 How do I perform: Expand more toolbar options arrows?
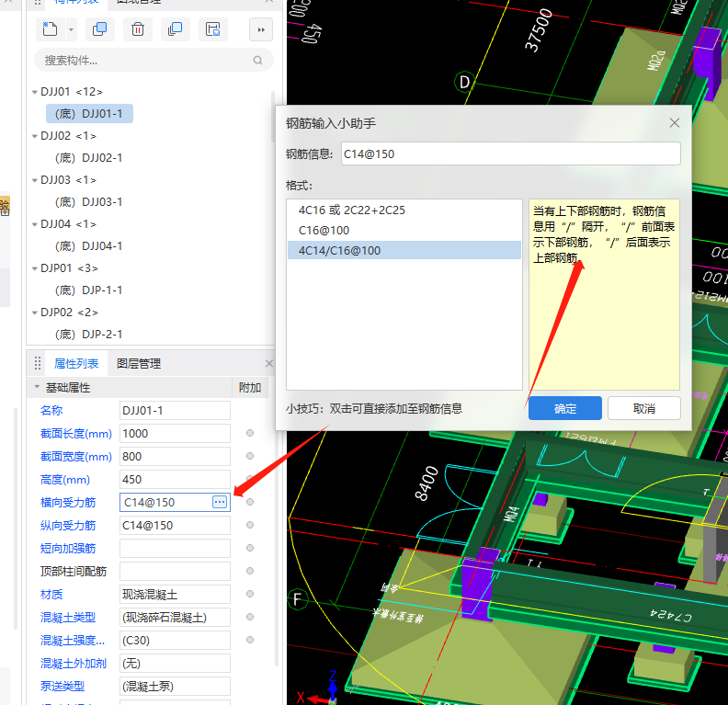pos(261,29)
